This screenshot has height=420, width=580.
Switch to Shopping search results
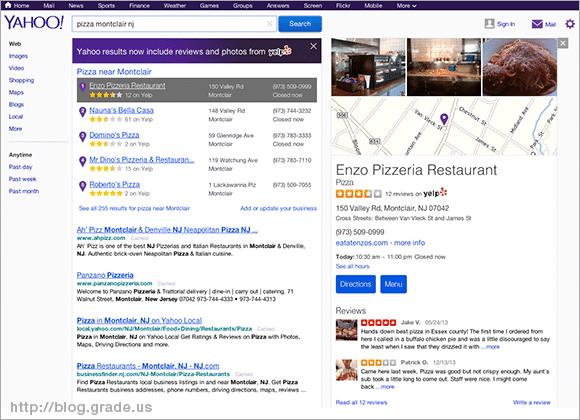tap(21, 80)
